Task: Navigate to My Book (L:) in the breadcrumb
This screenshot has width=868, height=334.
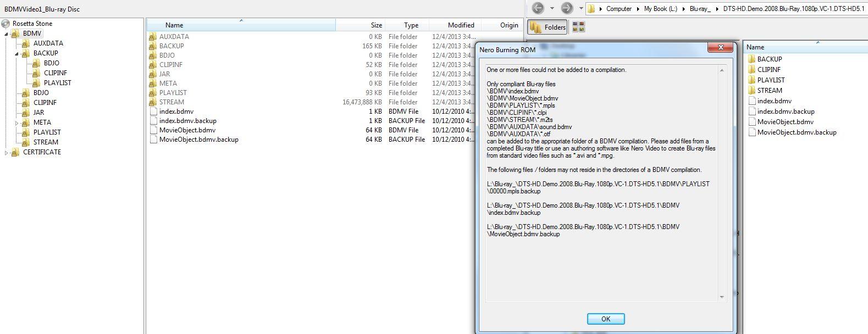Action: click(661, 9)
